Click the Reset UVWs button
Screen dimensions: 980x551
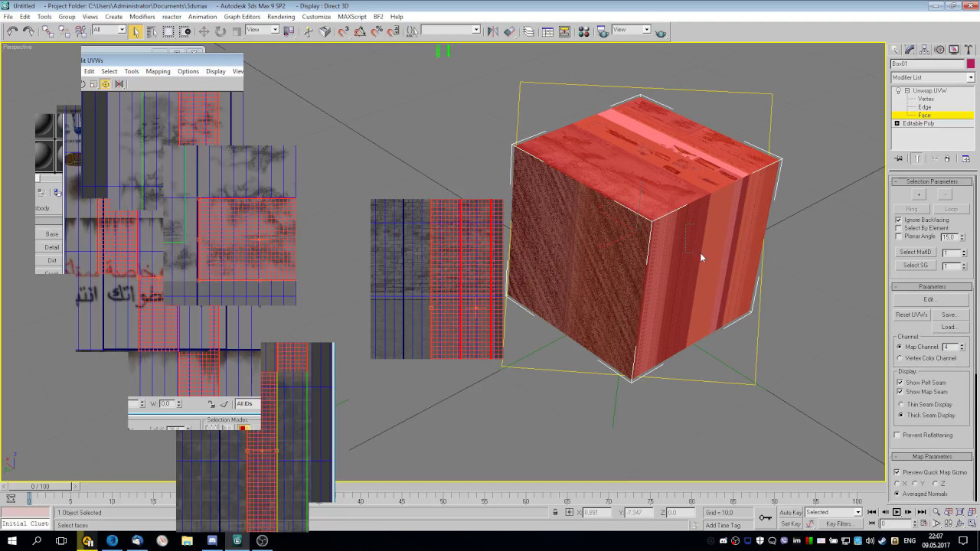912,315
